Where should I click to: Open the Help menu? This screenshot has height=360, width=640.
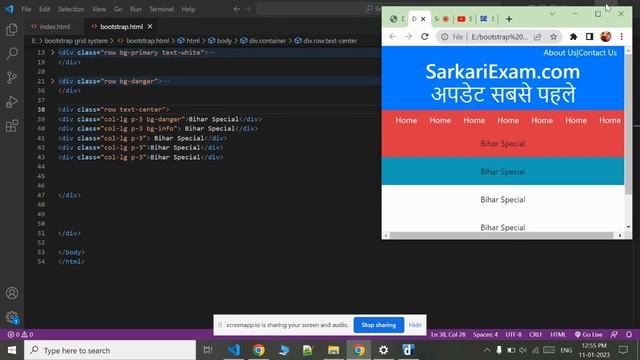click(188, 9)
